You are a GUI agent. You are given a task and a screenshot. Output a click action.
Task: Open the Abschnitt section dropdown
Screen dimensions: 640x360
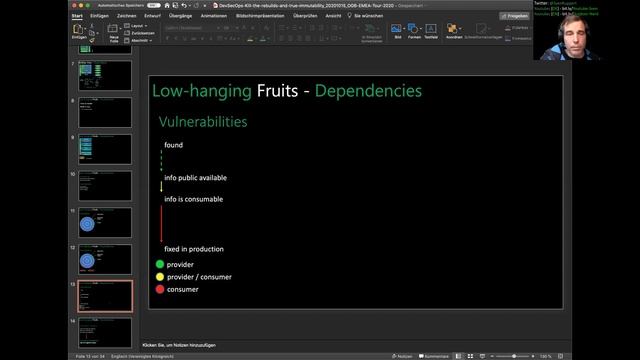[138, 40]
